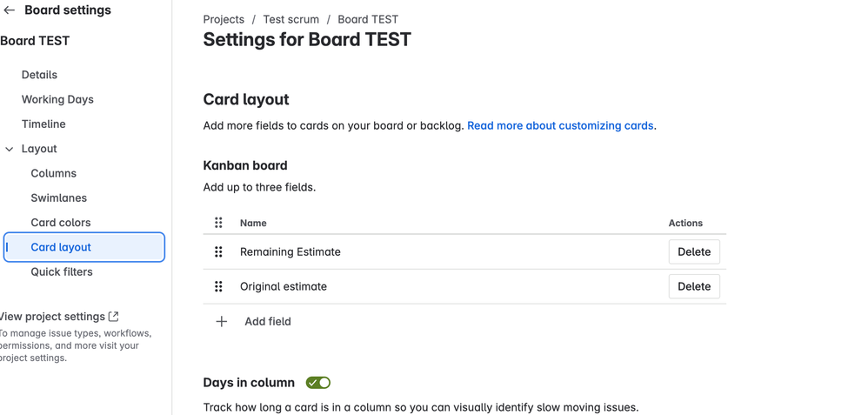The height and width of the screenshot is (415, 868).
Task: Click drag handle icon for Original estimate row
Action: 218,286
